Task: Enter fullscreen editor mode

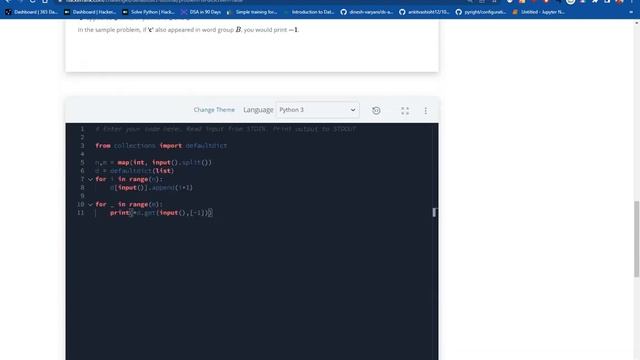Action: click(405, 111)
